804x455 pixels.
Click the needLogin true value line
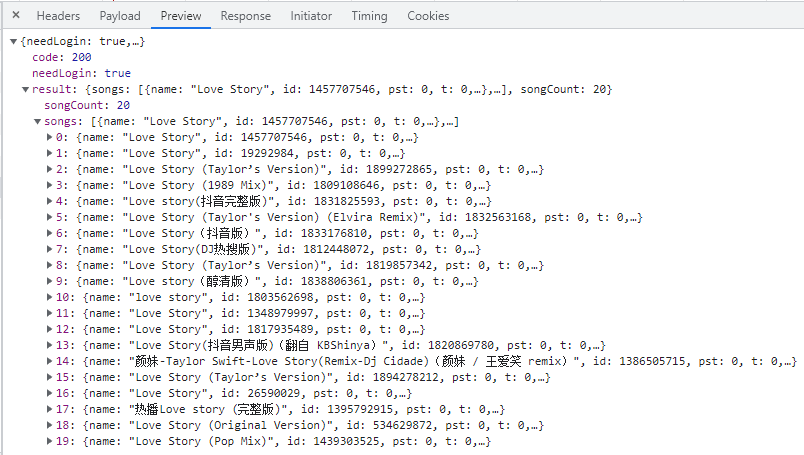82,73
